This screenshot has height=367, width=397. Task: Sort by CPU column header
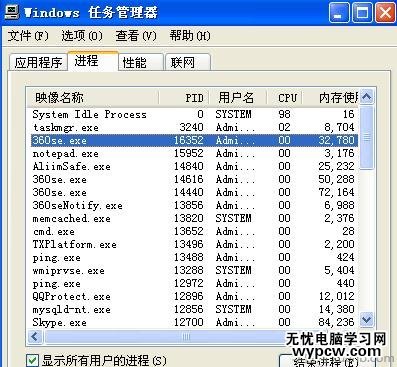click(285, 98)
